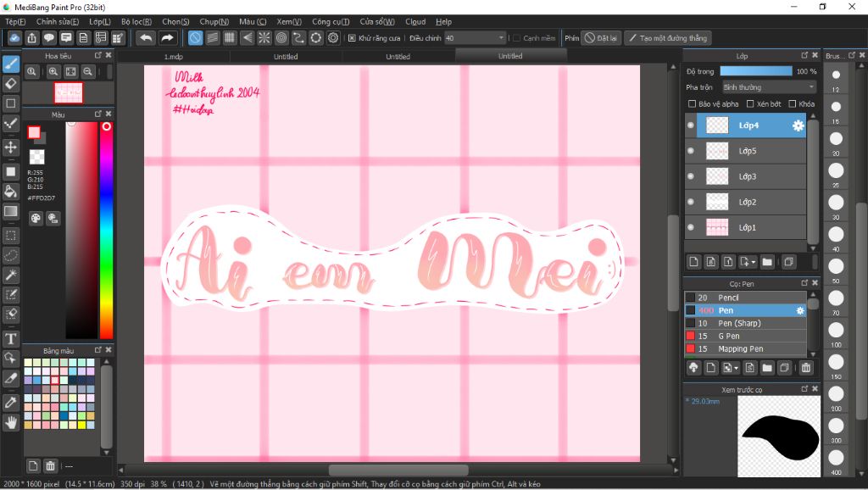Turn snap off in toolbar
Image resolution: width=868 pixels, height=490 pixels.
[x=196, y=37]
